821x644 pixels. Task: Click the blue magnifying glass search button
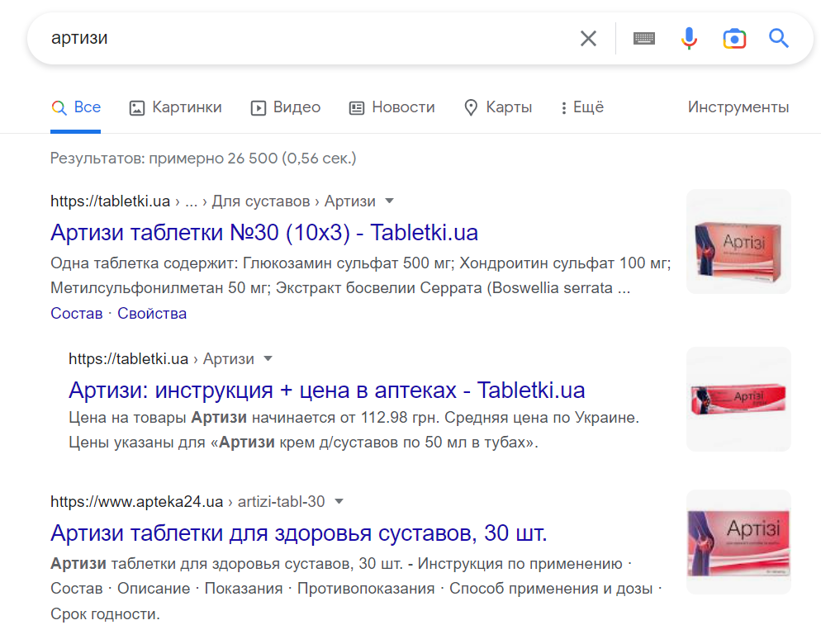click(x=779, y=38)
